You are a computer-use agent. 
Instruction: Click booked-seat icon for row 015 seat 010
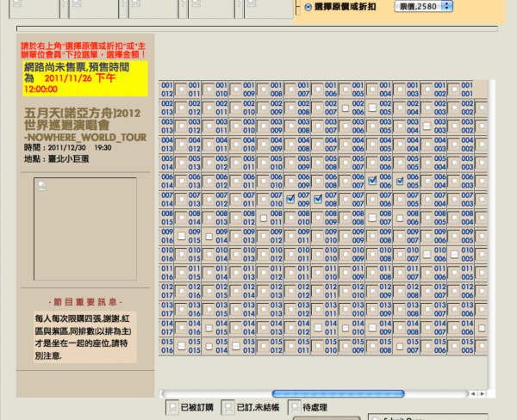click(x=317, y=346)
